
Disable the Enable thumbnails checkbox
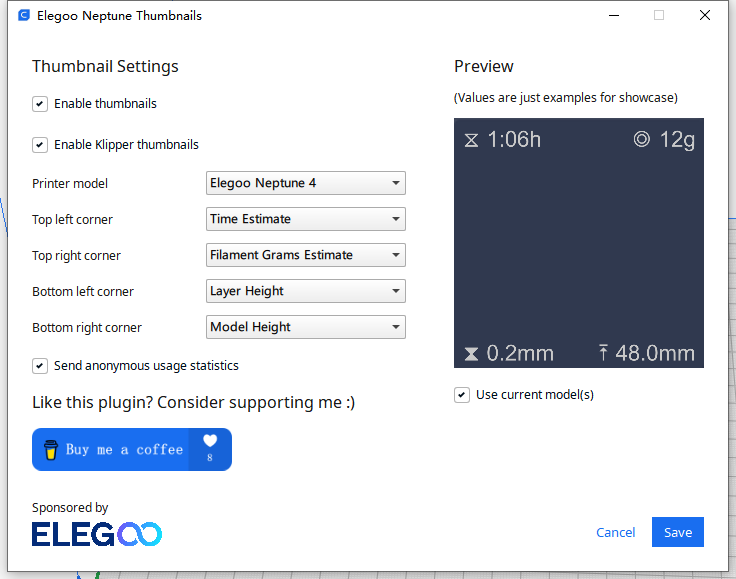pyautogui.click(x=40, y=104)
